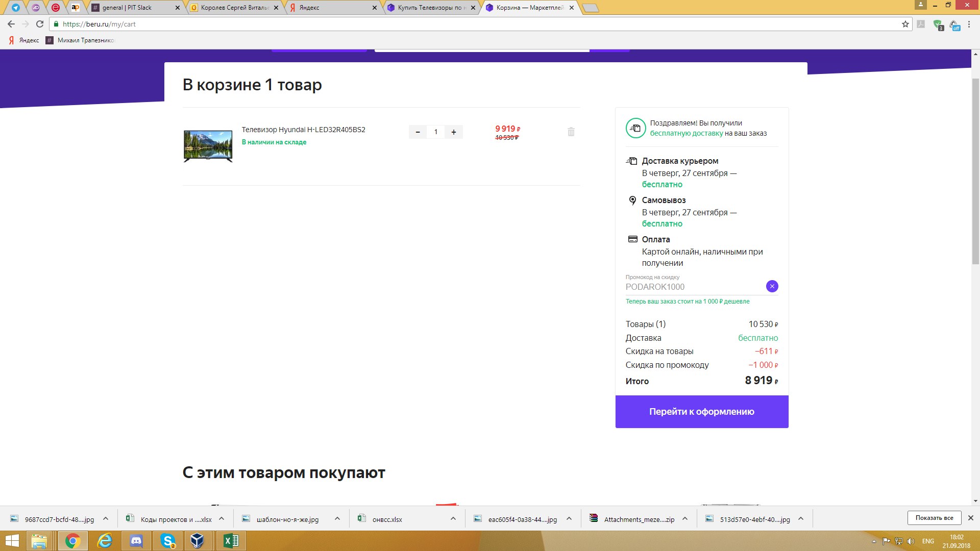Expand options for 513d57e0-4ebf-40 jpg download

tap(800, 519)
